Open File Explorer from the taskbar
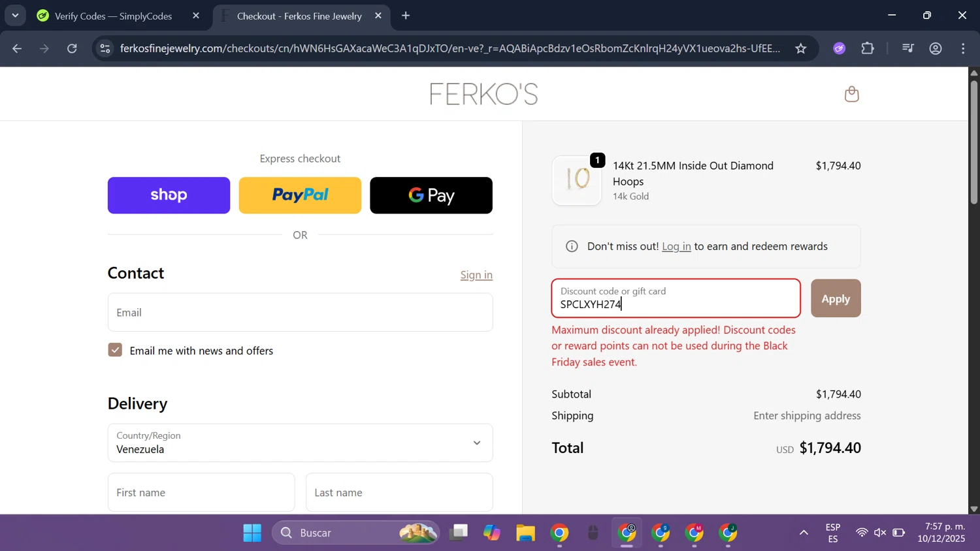 click(x=525, y=533)
